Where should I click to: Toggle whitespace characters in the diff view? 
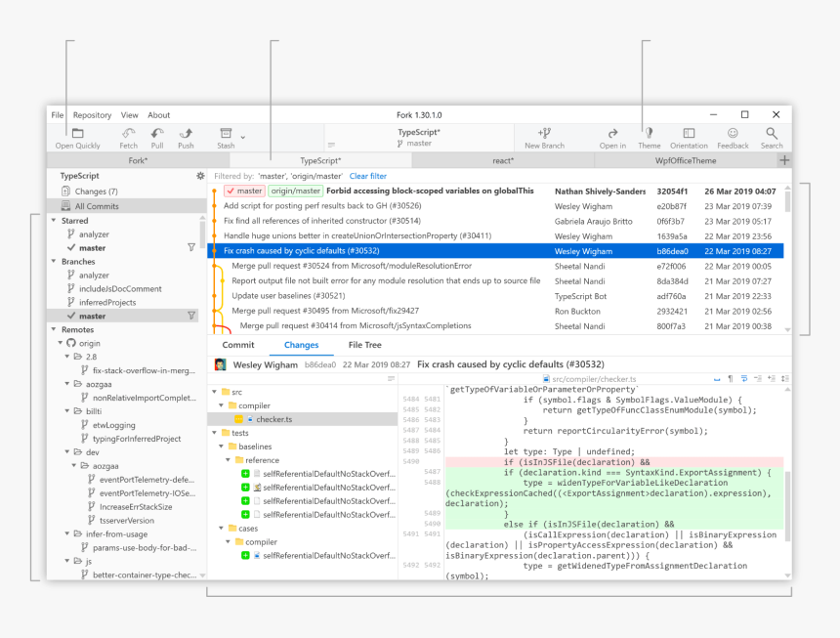[730, 378]
